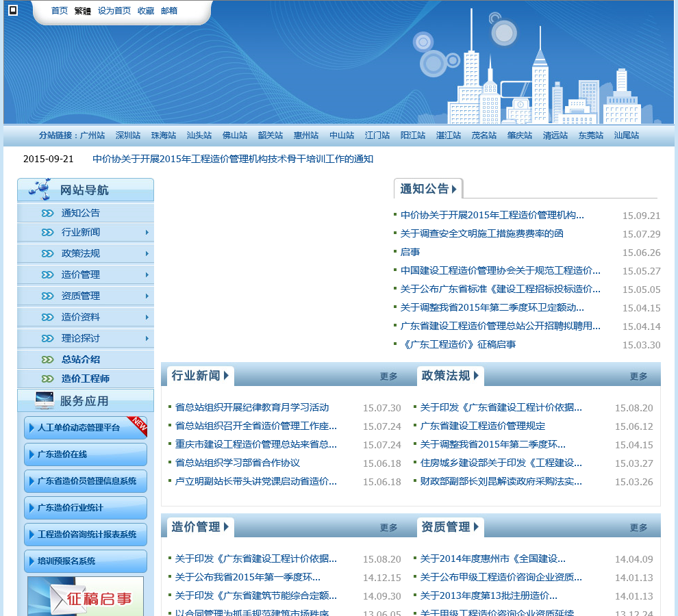Open 人工单价动态管理平台 service button
The width and height of the screenshot is (678, 616).
pyautogui.click(x=85, y=428)
